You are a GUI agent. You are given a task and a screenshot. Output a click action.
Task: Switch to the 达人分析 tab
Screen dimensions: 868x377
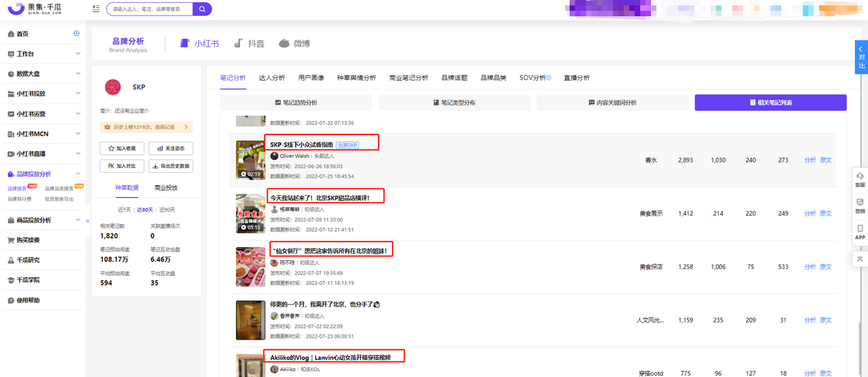point(272,78)
